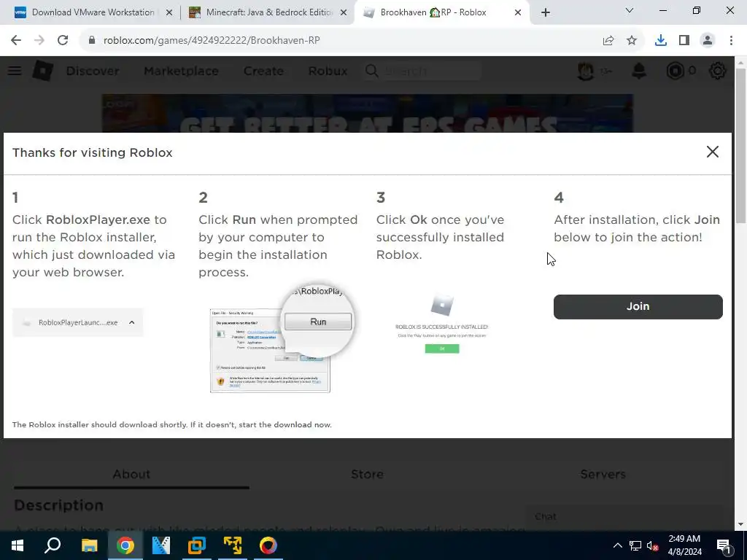The height and width of the screenshot is (560, 747).
Task: Close the Brookhaven RP tab
Action: tap(518, 13)
